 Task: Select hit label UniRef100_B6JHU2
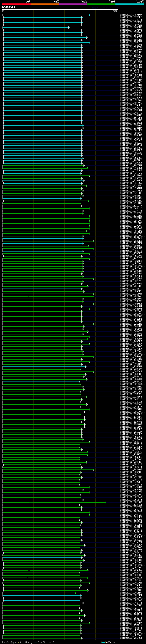131,249
